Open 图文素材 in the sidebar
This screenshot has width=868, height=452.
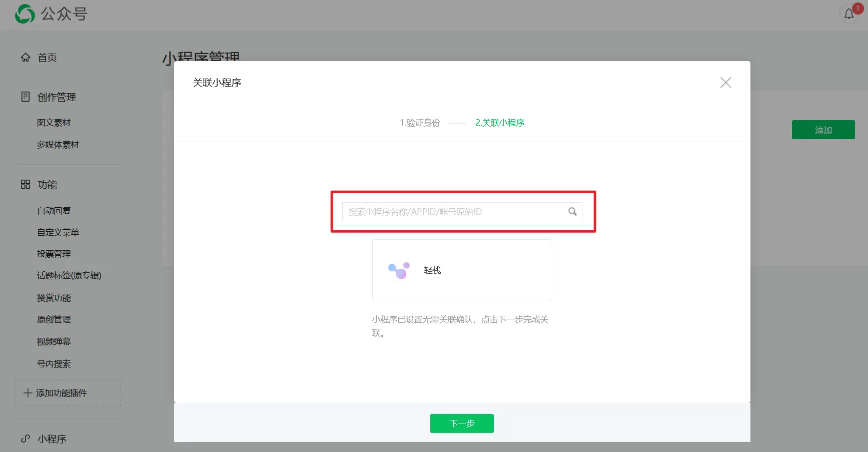coord(54,123)
